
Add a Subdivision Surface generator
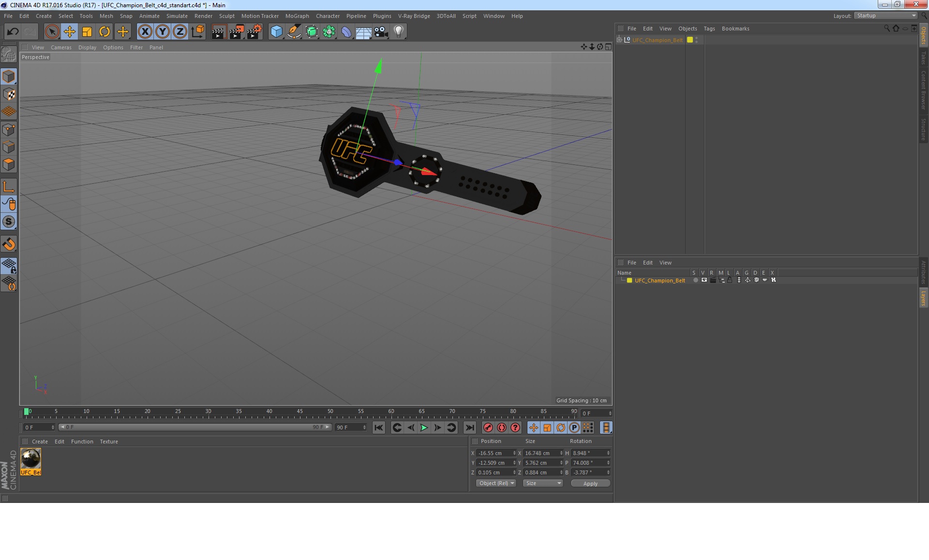pyautogui.click(x=312, y=32)
